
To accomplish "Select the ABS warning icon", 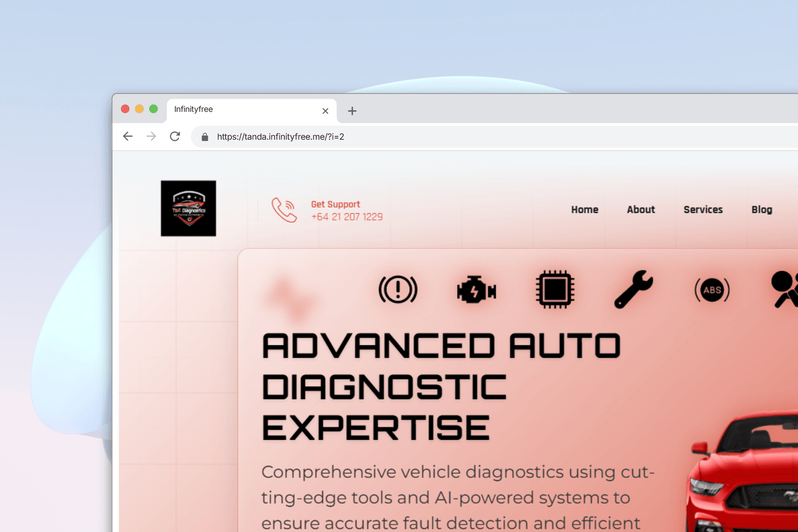I will pos(712,290).
